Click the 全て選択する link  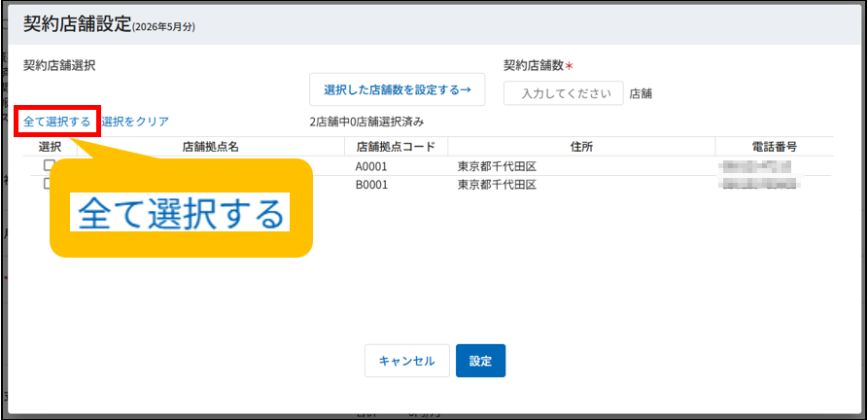tap(57, 122)
